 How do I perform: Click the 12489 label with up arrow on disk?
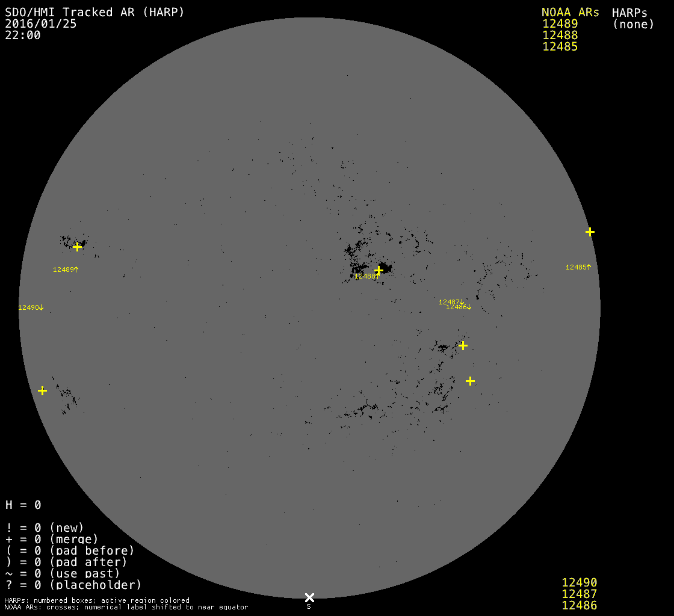point(66,269)
